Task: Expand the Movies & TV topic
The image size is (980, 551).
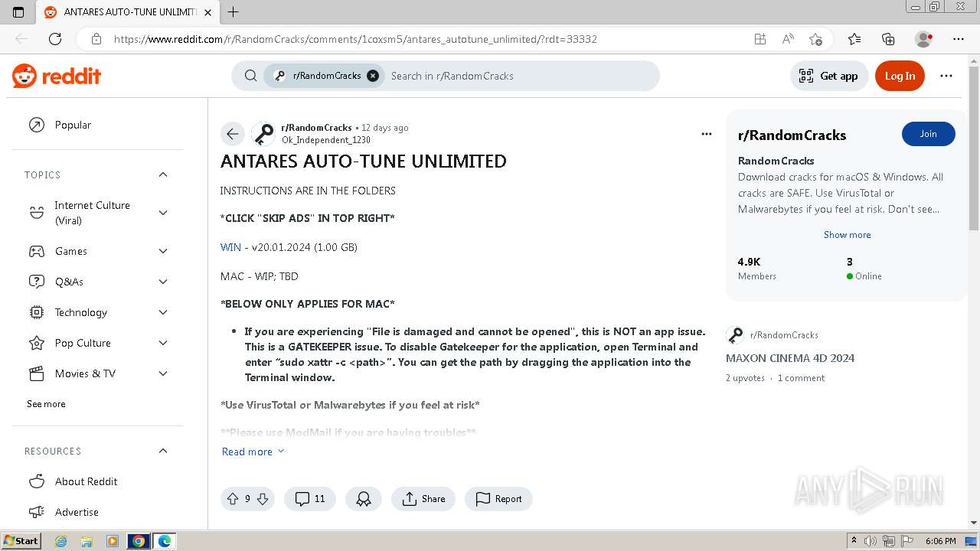Action: [x=163, y=373]
